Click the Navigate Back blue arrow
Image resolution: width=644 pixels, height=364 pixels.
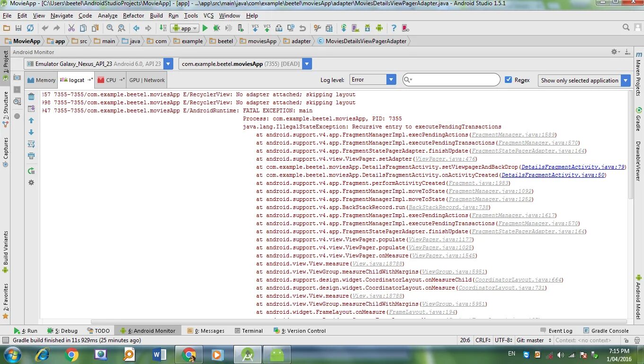136,28
